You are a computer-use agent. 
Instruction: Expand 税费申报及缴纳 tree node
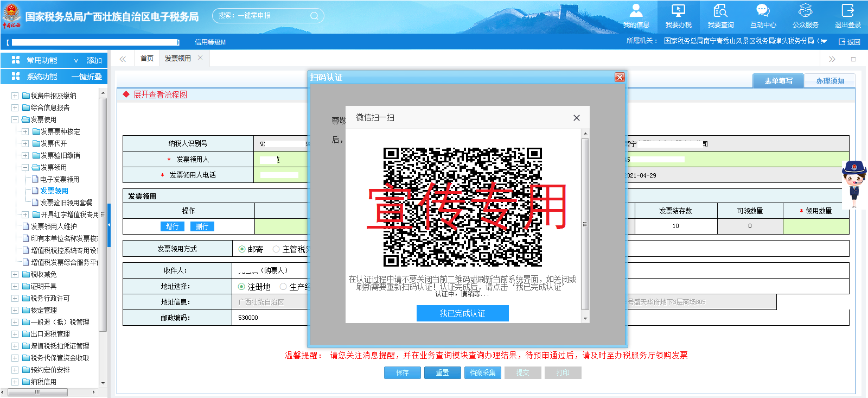pyautogui.click(x=15, y=96)
